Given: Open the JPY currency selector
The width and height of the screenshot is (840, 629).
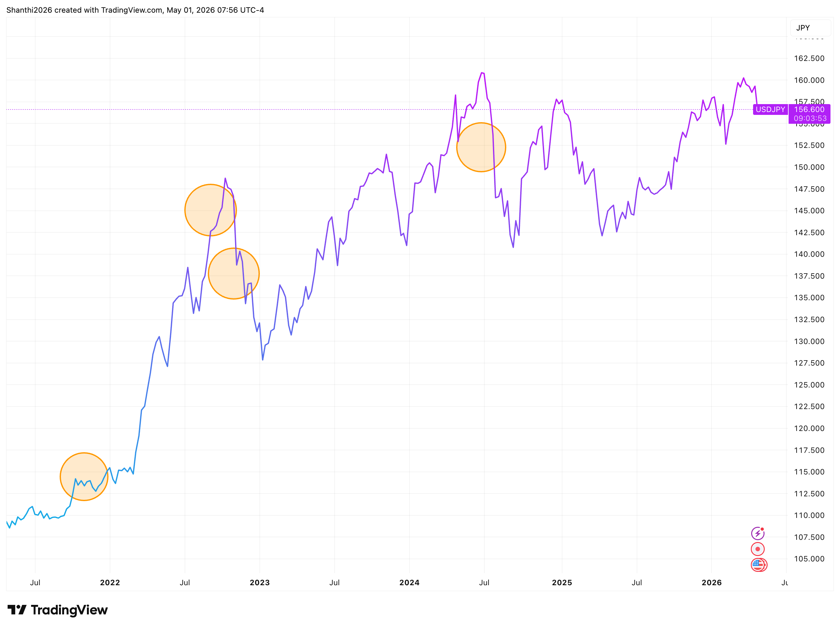Looking at the screenshot, I should [x=810, y=28].
